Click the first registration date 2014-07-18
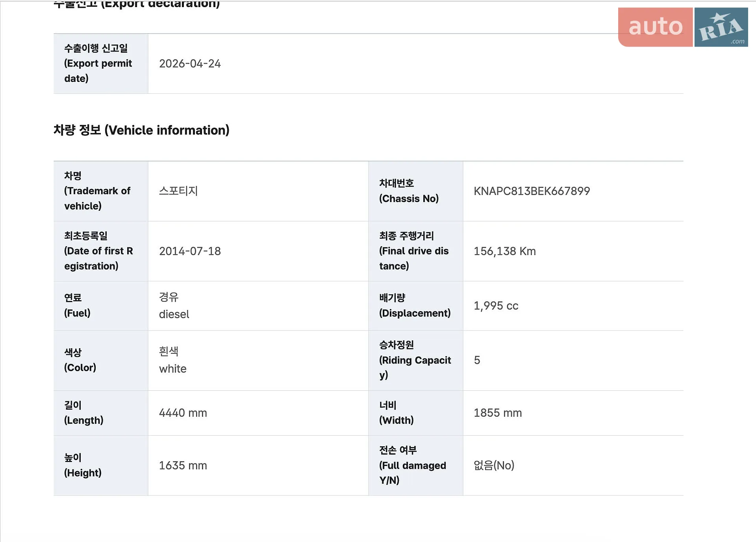Screen dimensions: 756x542 tap(190, 251)
